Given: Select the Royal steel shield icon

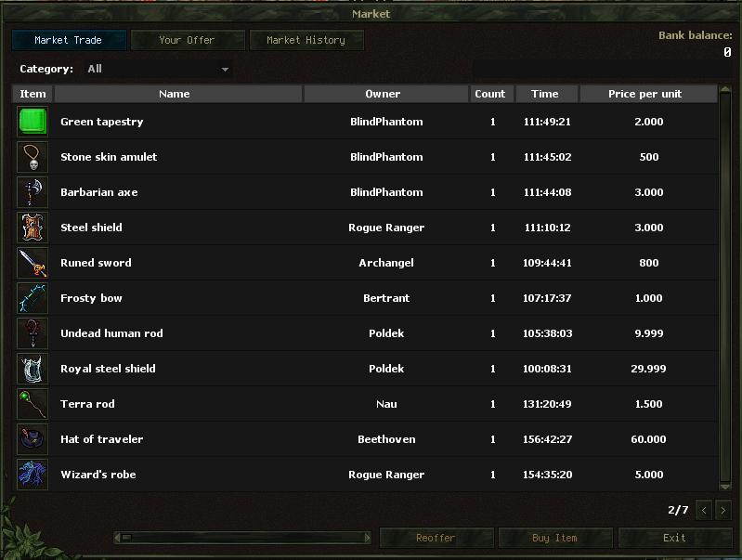Looking at the screenshot, I should point(33,369).
